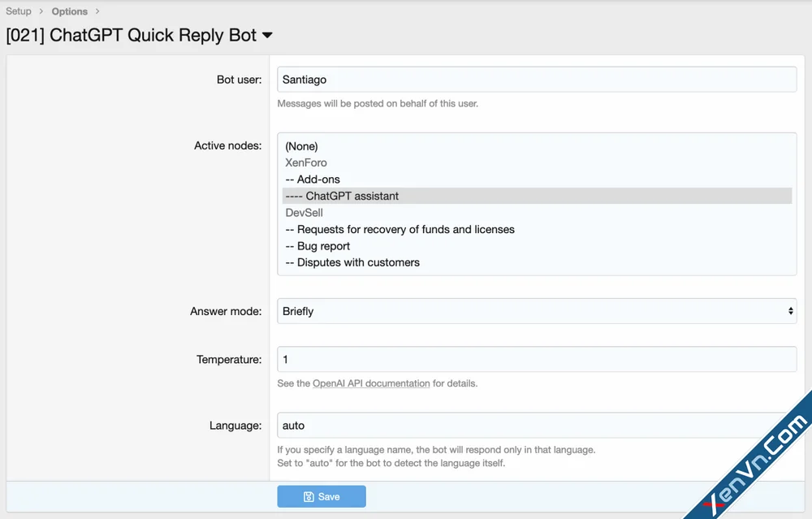812x519 pixels.
Task: Open the Answer mode dropdown
Action: click(x=536, y=311)
